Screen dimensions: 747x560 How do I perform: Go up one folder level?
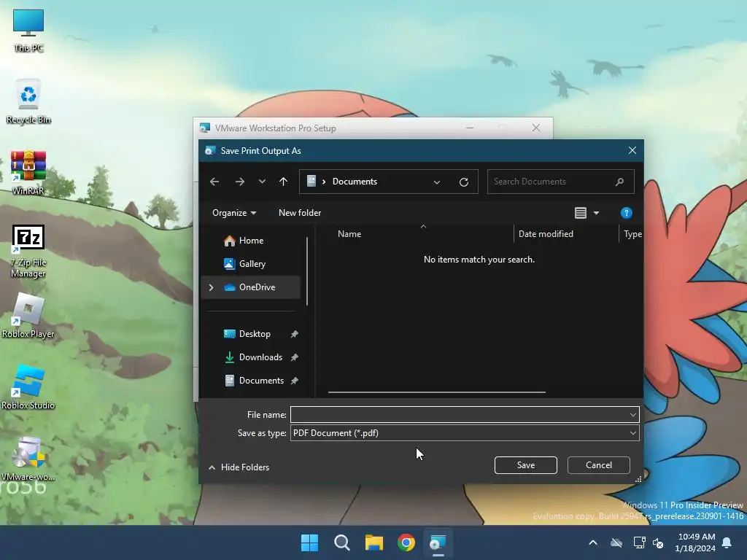click(284, 182)
